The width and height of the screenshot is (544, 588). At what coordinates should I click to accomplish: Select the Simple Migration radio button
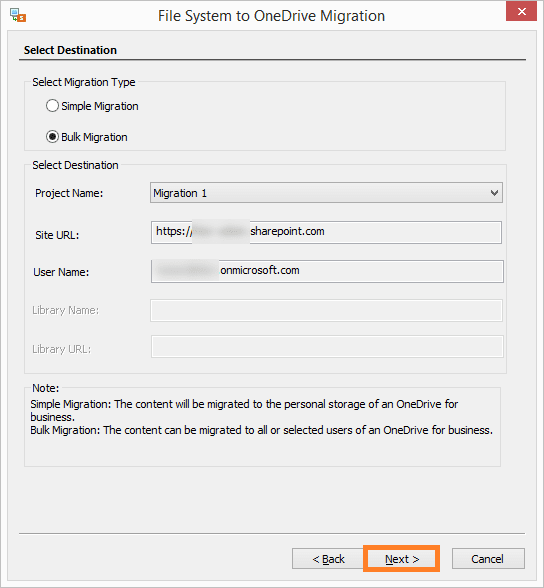coord(52,106)
